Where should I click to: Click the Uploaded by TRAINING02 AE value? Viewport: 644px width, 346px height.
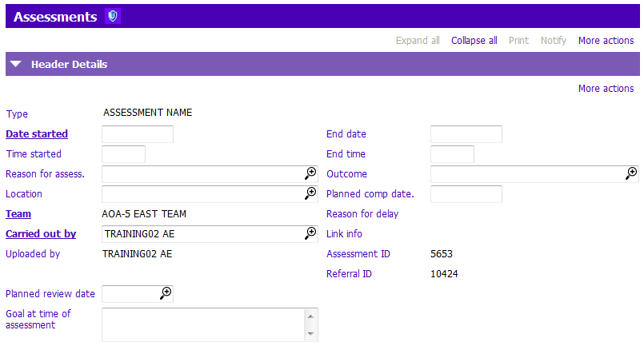click(137, 253)
